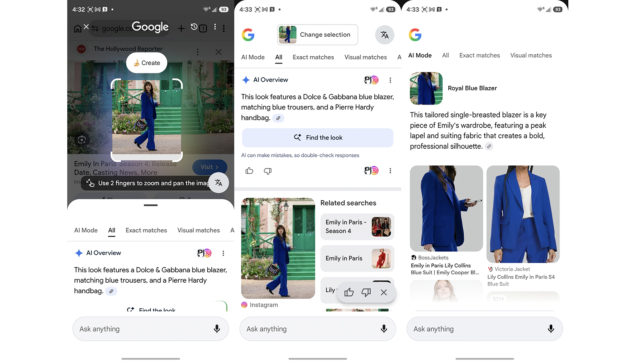Viewport: 644px width, 362px height.
Task: Select the AI Mode tab
Action: point(253,57)
